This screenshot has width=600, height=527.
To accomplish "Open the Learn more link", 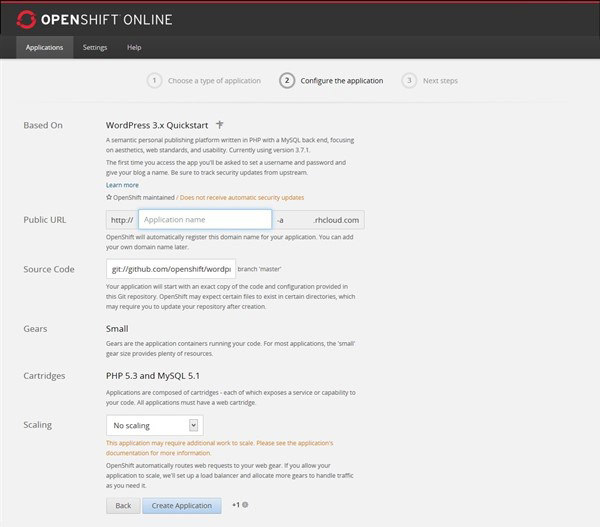I will point(122,185).
